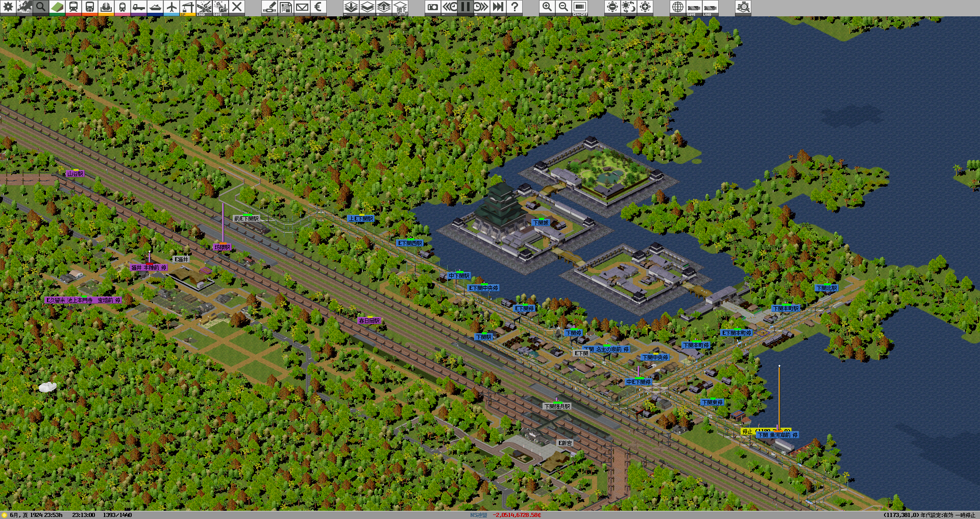This screenshot has width=980, height=519.
Task: Click the 下関中央停 stop label
Action: [x=655, y=357]
